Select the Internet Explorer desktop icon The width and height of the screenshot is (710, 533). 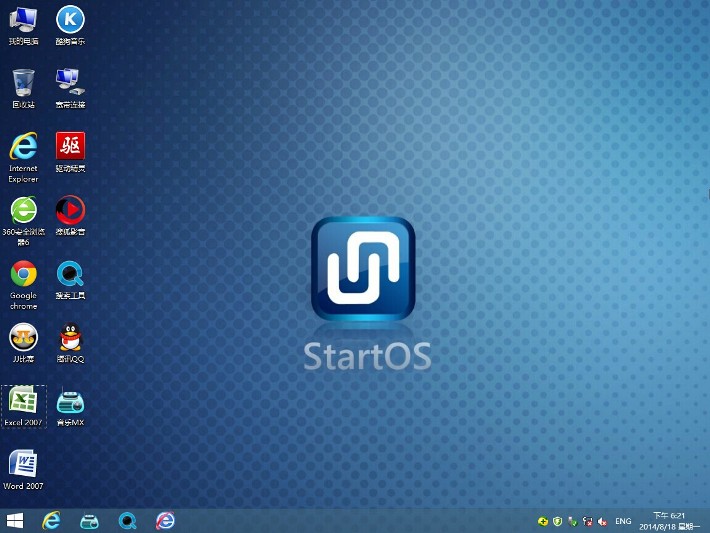24,157
